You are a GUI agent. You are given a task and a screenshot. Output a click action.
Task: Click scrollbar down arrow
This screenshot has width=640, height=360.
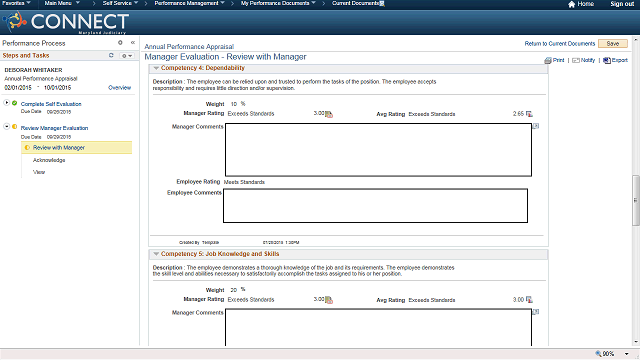(x=636, y=342)
